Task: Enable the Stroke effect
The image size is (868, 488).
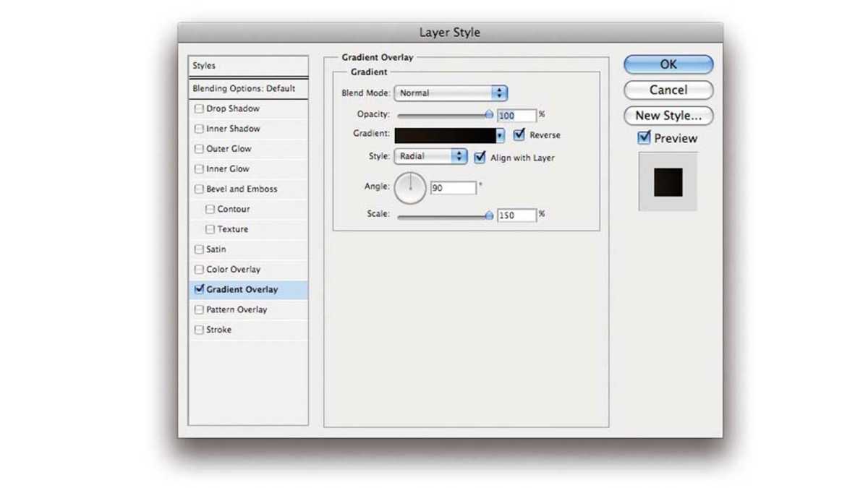Action: [x=199, y=330]
